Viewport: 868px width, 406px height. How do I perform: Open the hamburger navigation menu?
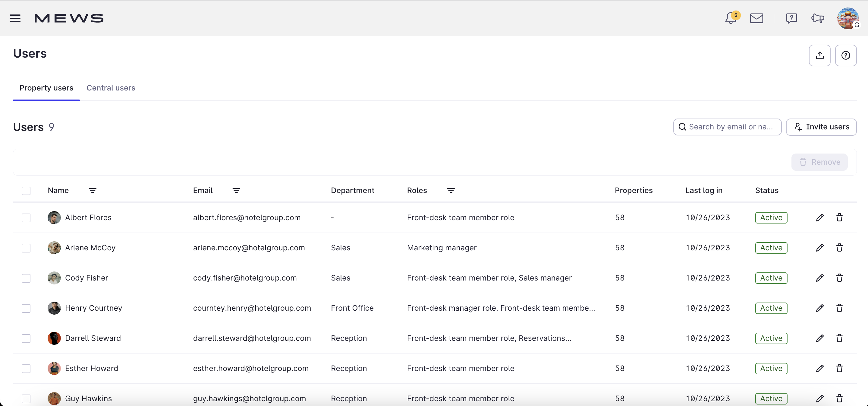click(x=15, y=18)
